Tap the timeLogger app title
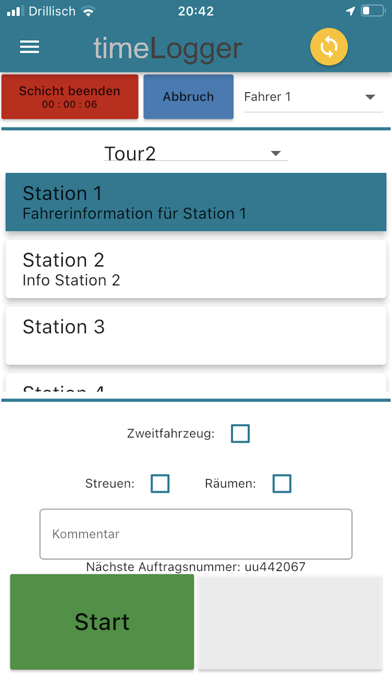392x696 pixels. [x=168, y=47]
